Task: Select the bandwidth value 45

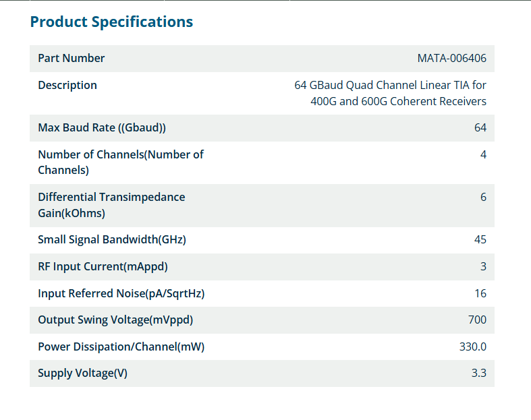Action: (x=480, y=239)
